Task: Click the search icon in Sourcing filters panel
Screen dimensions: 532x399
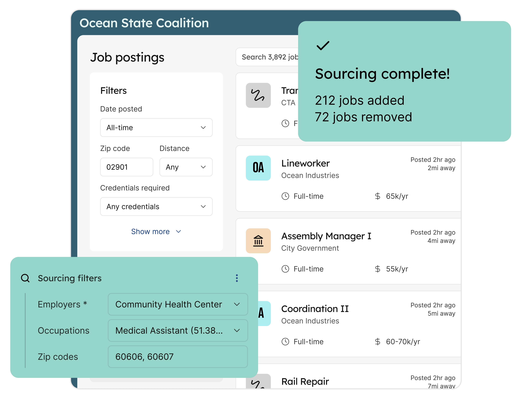Action: (25, 278)
